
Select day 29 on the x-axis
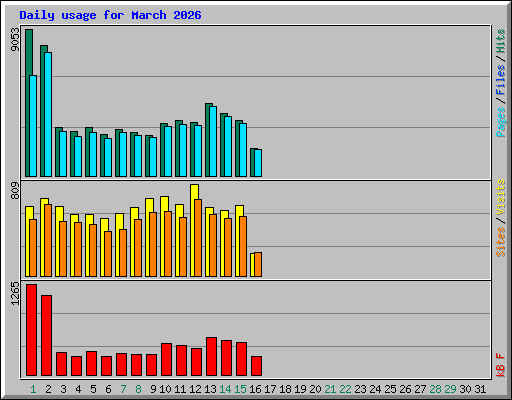point(450,389)
